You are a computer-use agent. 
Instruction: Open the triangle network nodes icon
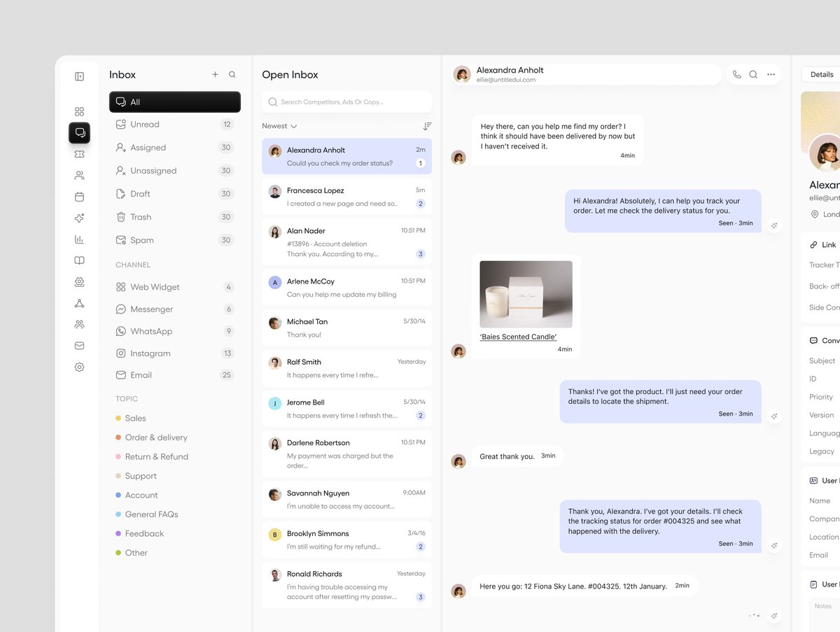[x=79, y=303]
